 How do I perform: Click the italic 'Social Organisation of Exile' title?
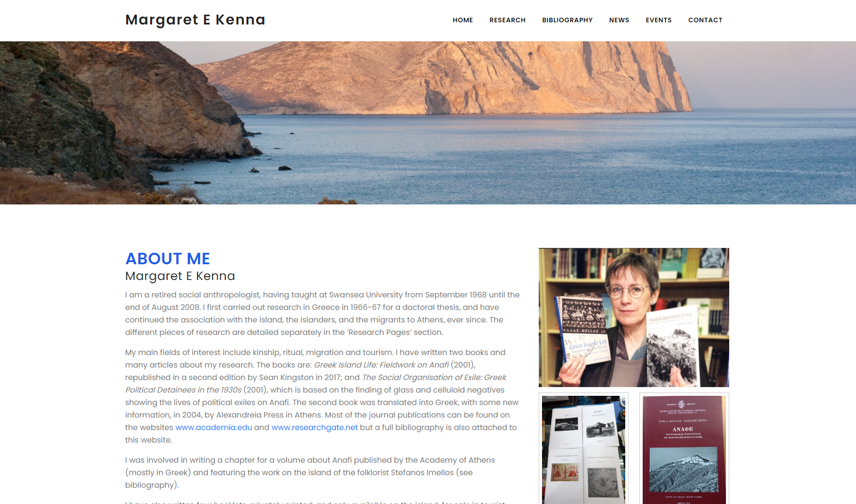[316, 383]
